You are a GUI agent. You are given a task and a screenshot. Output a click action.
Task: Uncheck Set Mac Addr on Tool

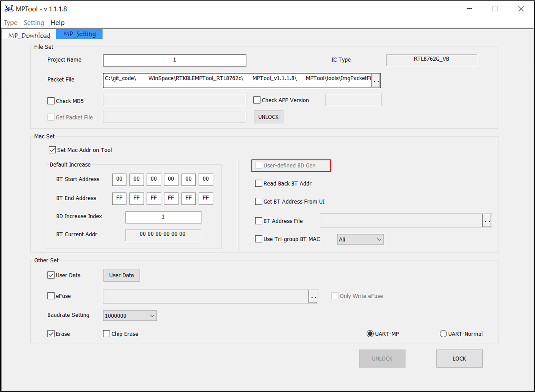tap(52, 150)
